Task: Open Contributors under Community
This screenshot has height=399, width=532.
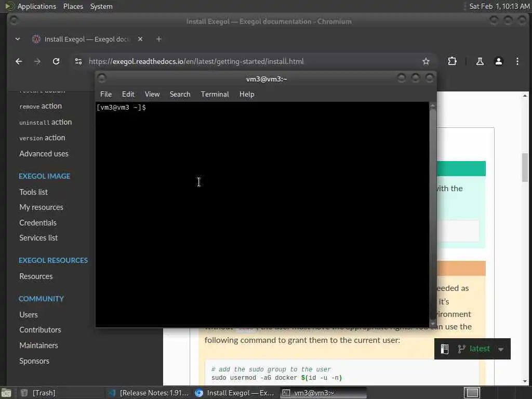Action: [40, 330]
